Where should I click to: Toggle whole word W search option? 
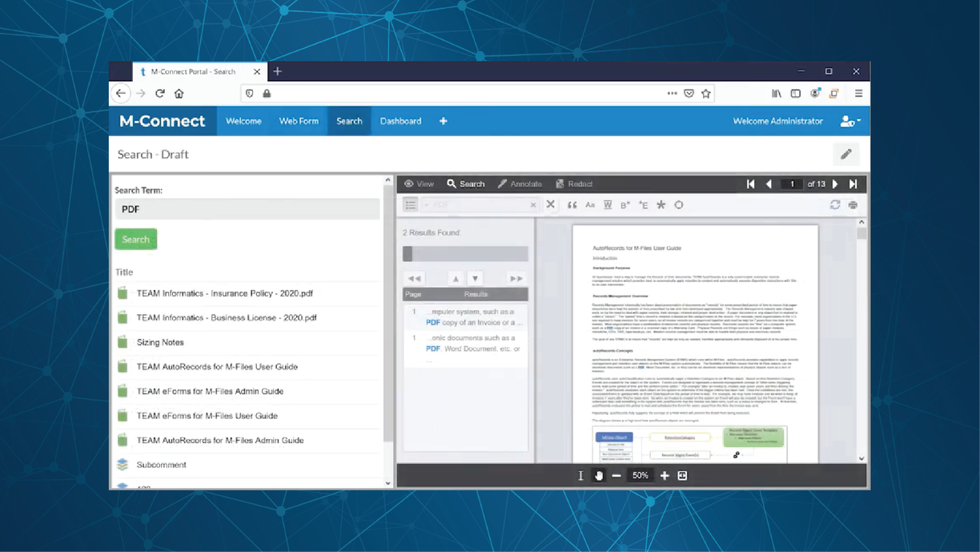click(608, 205)
